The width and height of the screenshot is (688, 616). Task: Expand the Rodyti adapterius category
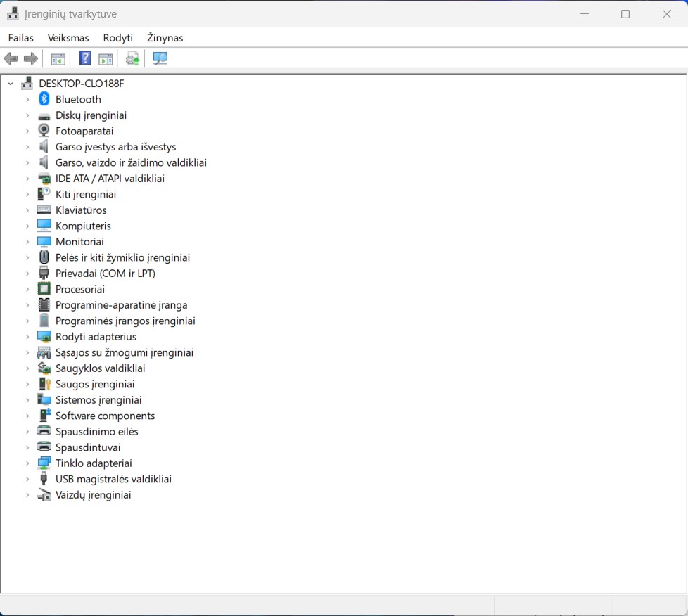tap(27, 337)
